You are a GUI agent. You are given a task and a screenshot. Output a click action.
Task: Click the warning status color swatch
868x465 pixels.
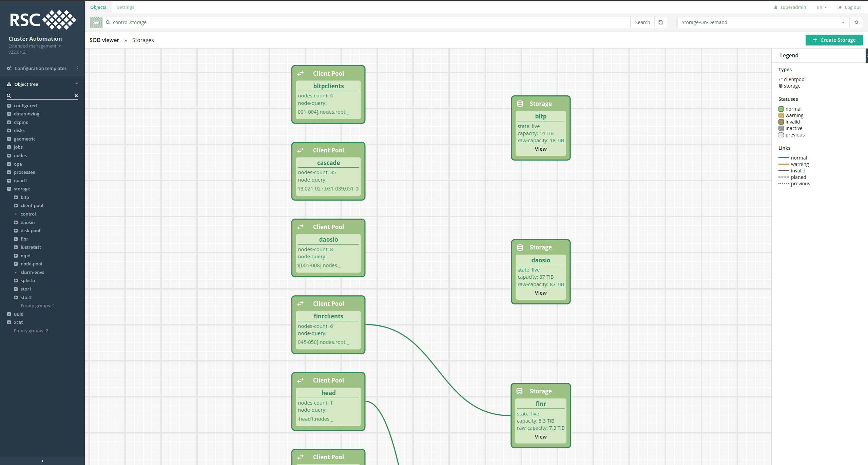(x=781, y=115)
